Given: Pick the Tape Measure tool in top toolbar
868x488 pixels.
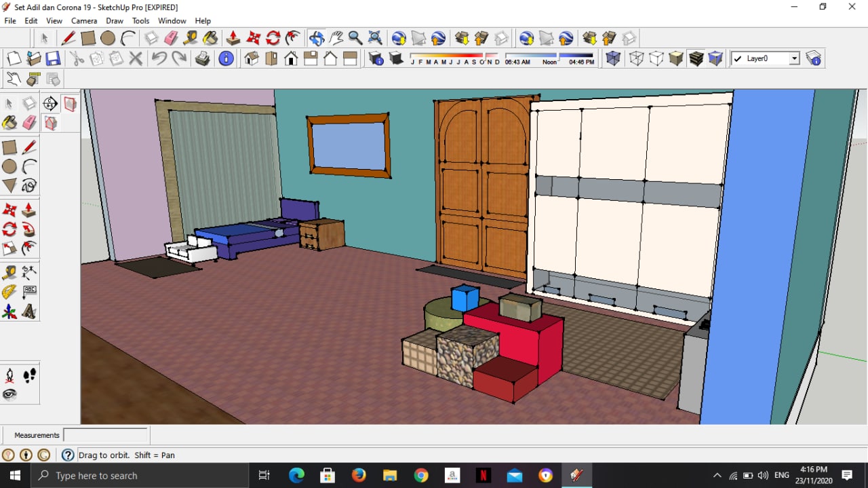Looking at the screenshot, I should coord(191,38).
